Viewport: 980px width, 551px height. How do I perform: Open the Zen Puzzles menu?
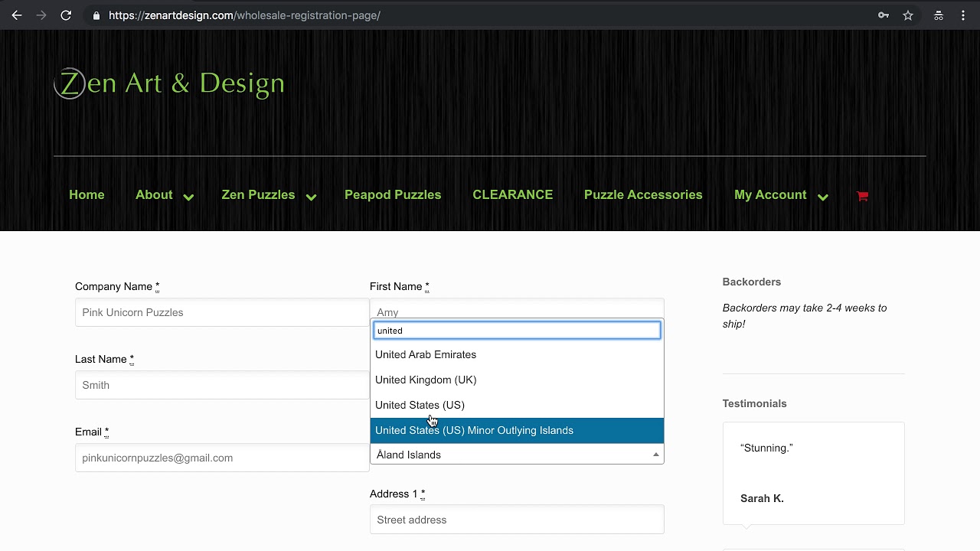[x=258, y=195]
